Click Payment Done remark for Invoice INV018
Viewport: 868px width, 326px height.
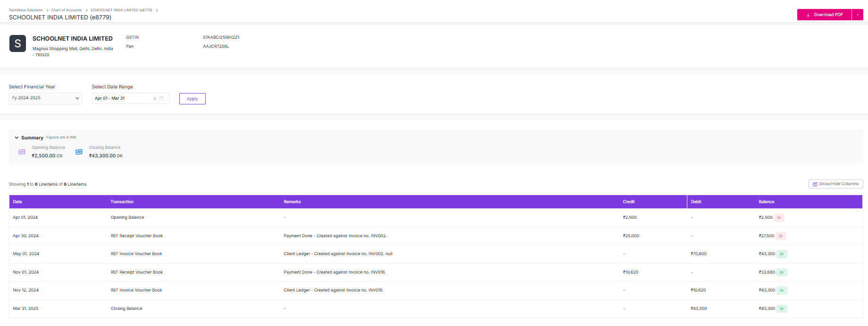[334, 272]
